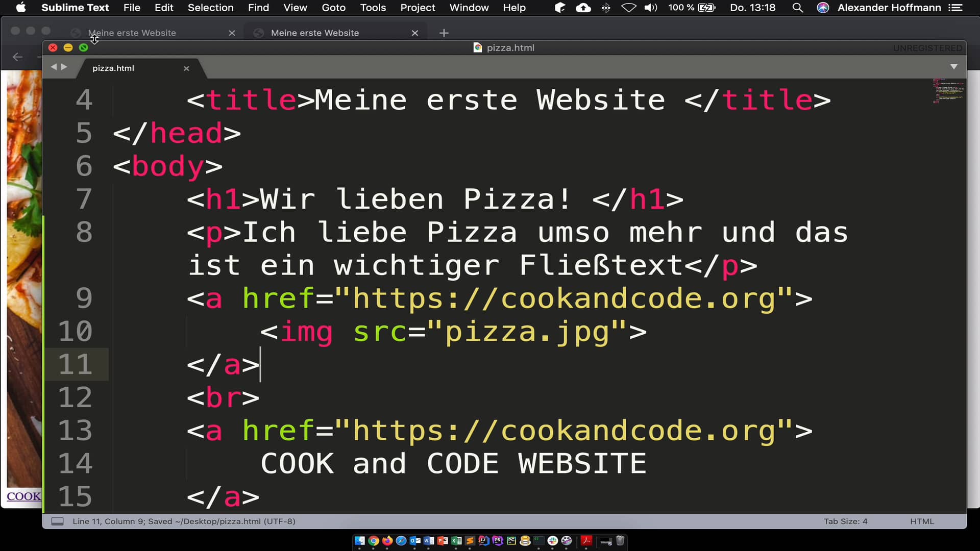Click the COOK link in the browser page

23,496
